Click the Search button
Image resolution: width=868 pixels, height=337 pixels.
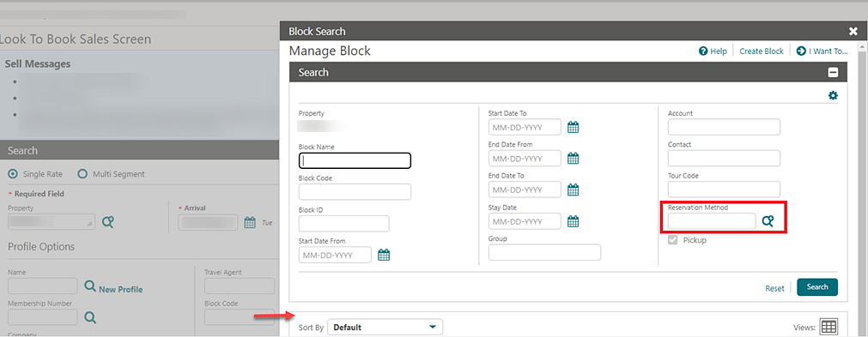coord(817,287)
